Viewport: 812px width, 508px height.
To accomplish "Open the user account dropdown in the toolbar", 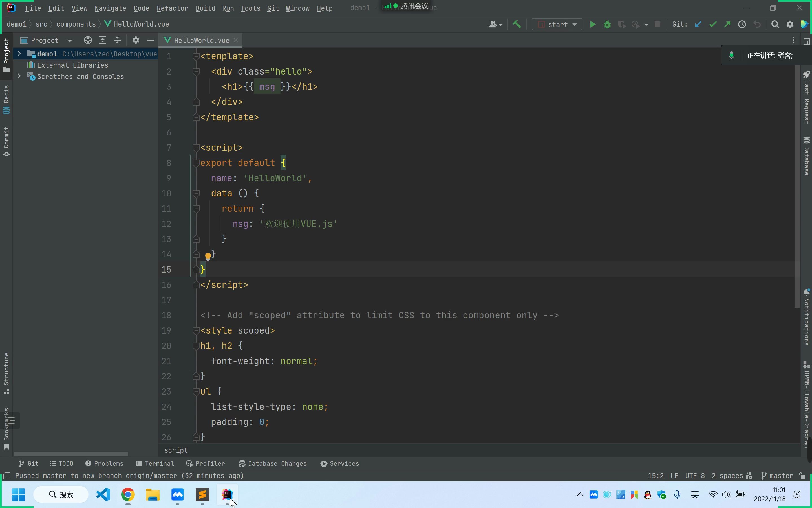I will pyautogui.click(x=495, y=25).
